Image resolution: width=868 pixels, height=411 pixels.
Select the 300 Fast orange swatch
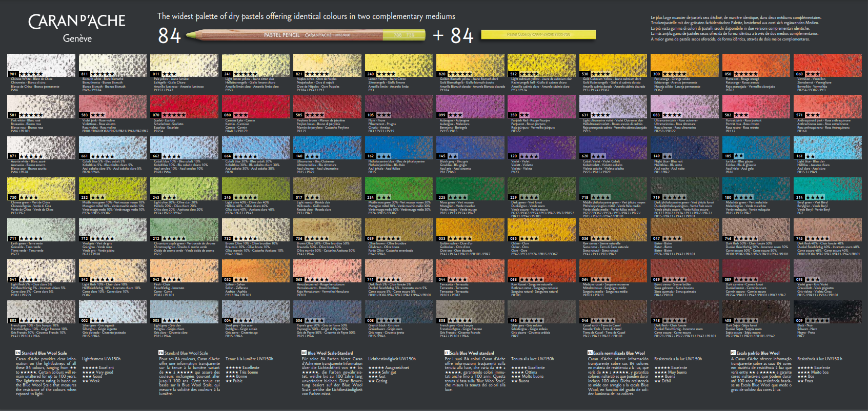[x=684, y=65]
